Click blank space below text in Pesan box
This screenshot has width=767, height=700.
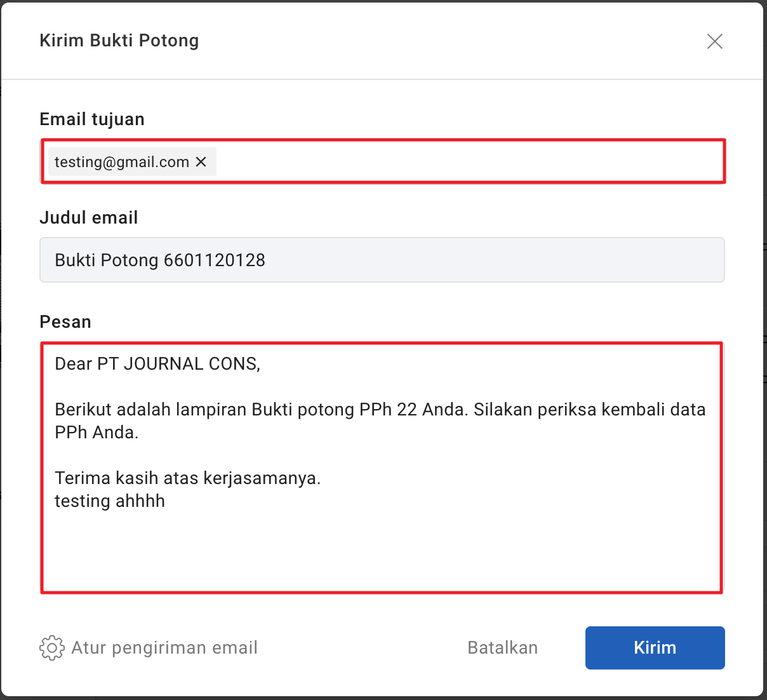pos(381,553)
